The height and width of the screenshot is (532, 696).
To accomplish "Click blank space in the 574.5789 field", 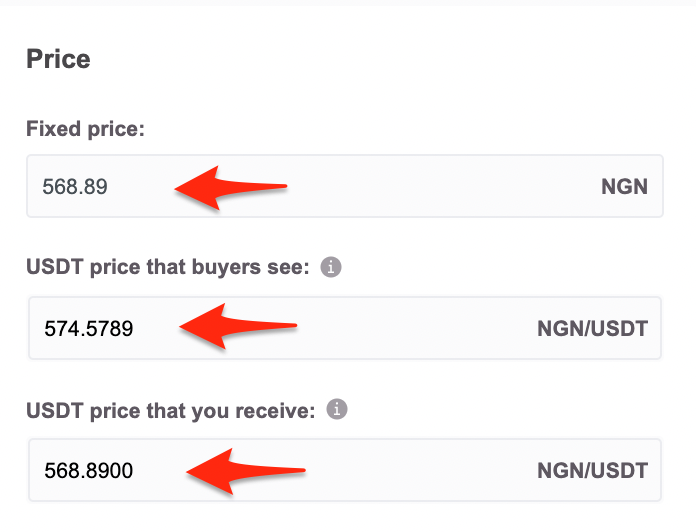I will pyautogui.click(x=417, y=328).
